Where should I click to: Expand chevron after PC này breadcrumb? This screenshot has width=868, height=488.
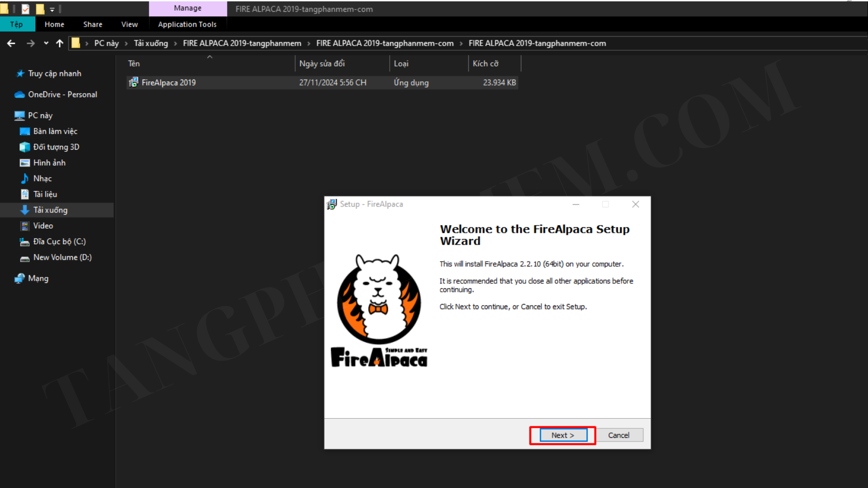pos(126,43)
